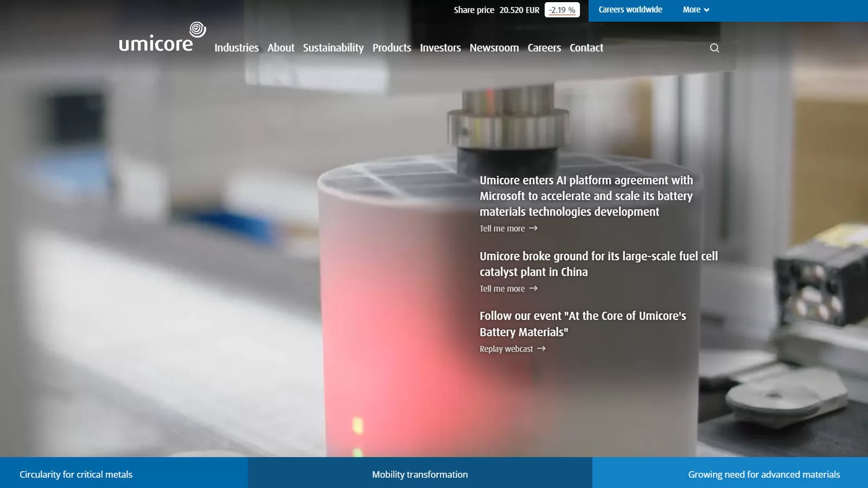Open the Sustainability menu

(333, 48)
